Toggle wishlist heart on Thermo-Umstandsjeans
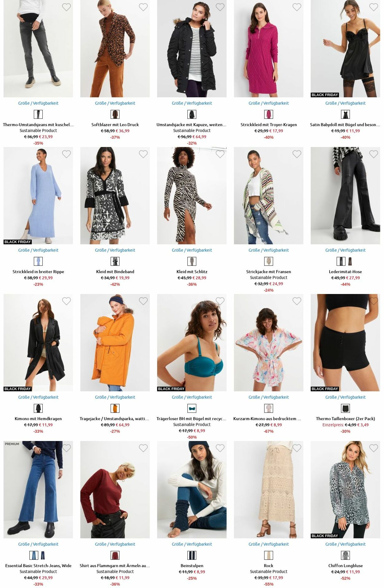Screen dimensions: 384x588 [x=66, y=7]
